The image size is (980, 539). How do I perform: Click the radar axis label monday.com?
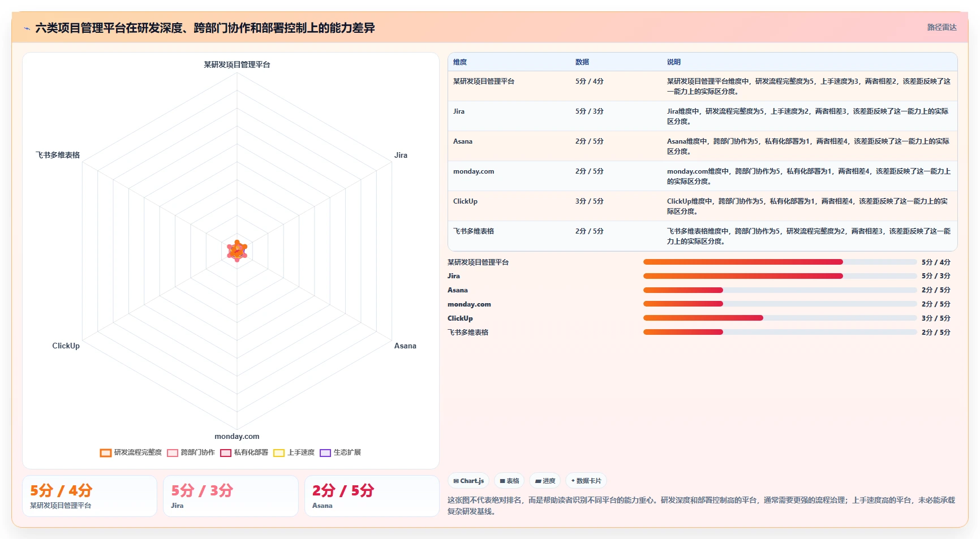click(237, 436)
